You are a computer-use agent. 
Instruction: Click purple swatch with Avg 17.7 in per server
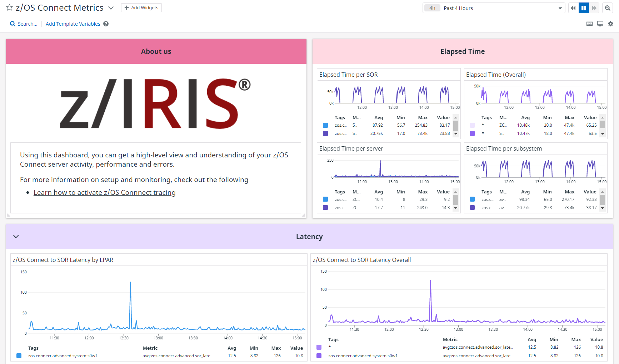pyautogui.click(x=325, y=208)
